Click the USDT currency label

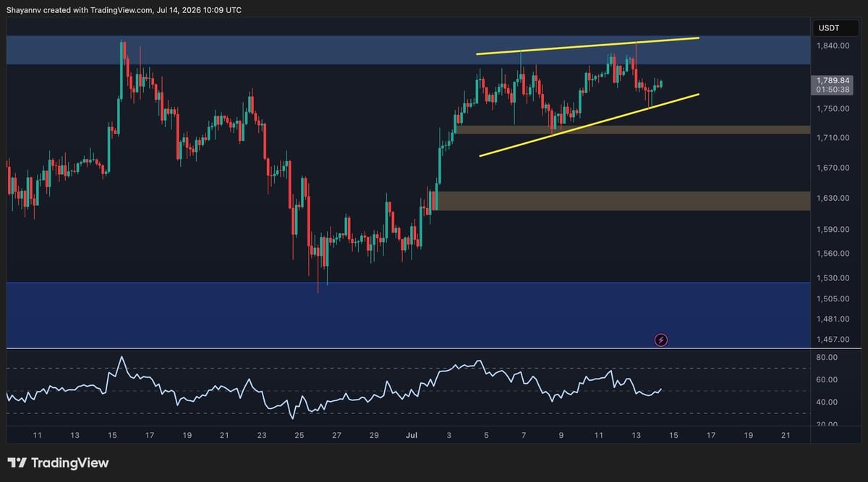(828, 28)
